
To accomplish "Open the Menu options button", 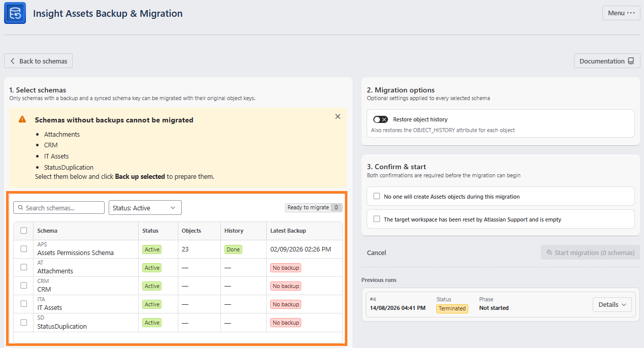I will (621, 13).
